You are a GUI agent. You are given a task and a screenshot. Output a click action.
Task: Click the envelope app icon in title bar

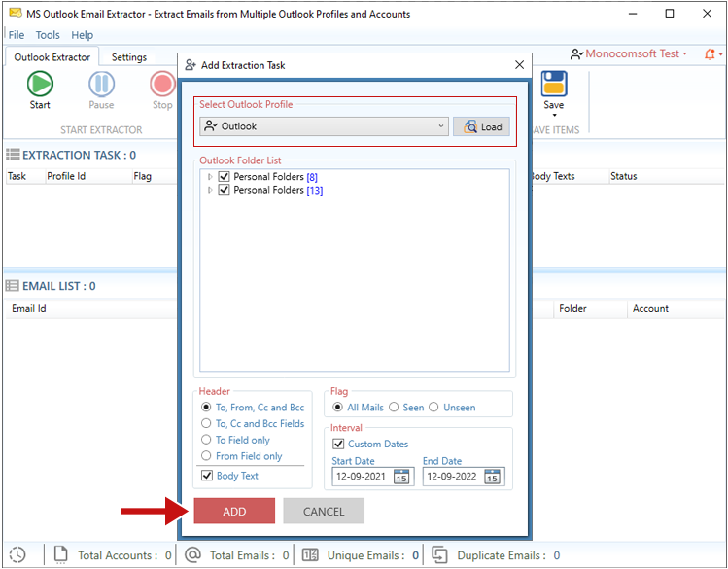tap(16, 13)
